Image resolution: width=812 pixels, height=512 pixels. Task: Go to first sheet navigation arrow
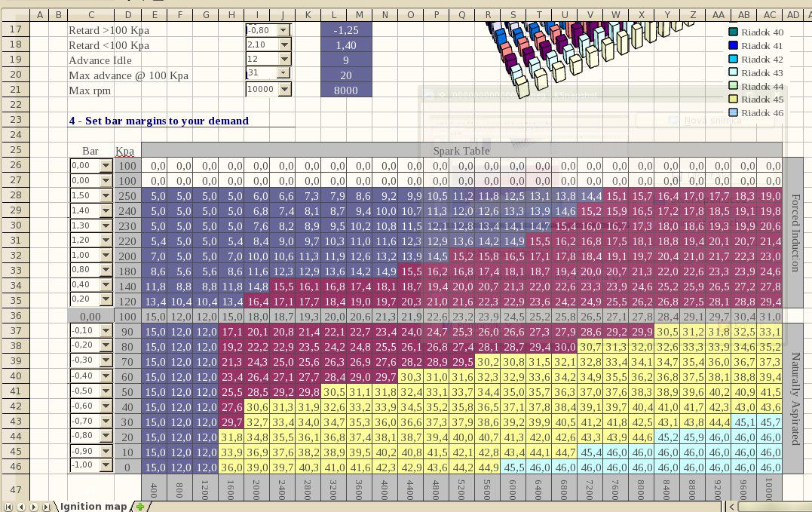(x=8, y=507)
